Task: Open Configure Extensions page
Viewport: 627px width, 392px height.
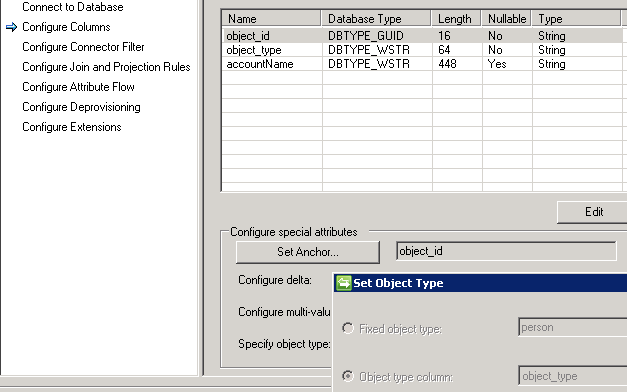Action: click(x=72, y=127)
